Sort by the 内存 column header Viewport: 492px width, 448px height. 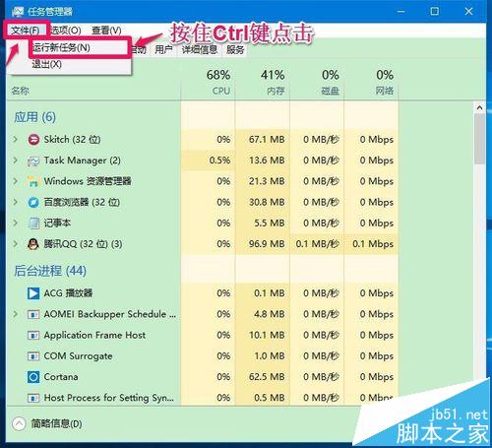pyautogui.click(x=263, y=82)
